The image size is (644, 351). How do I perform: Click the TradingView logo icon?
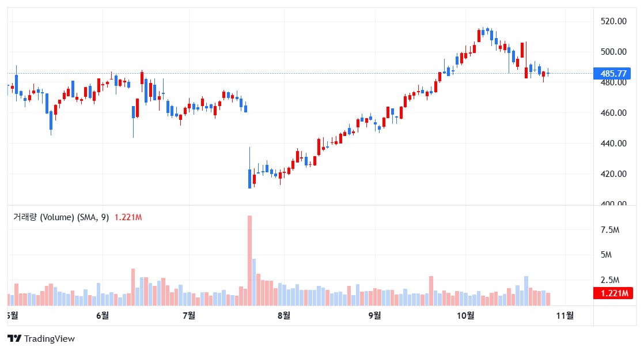[14, 339]
